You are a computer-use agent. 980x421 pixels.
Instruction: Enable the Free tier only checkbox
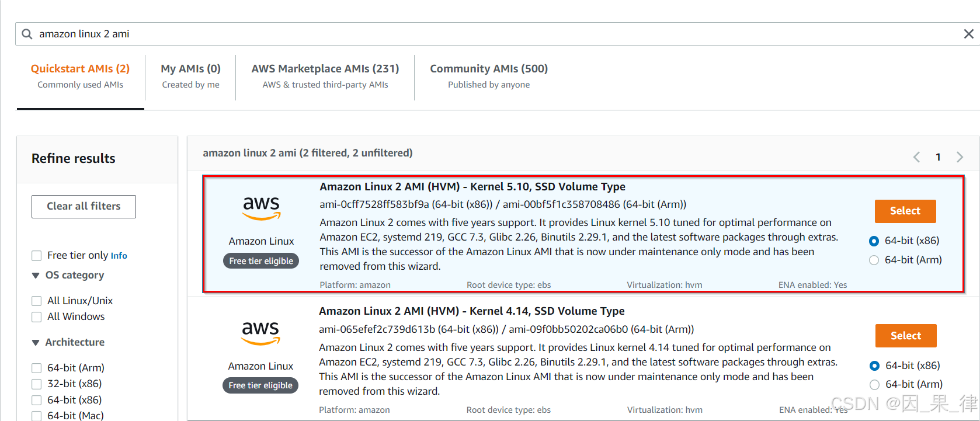(37, 256)
